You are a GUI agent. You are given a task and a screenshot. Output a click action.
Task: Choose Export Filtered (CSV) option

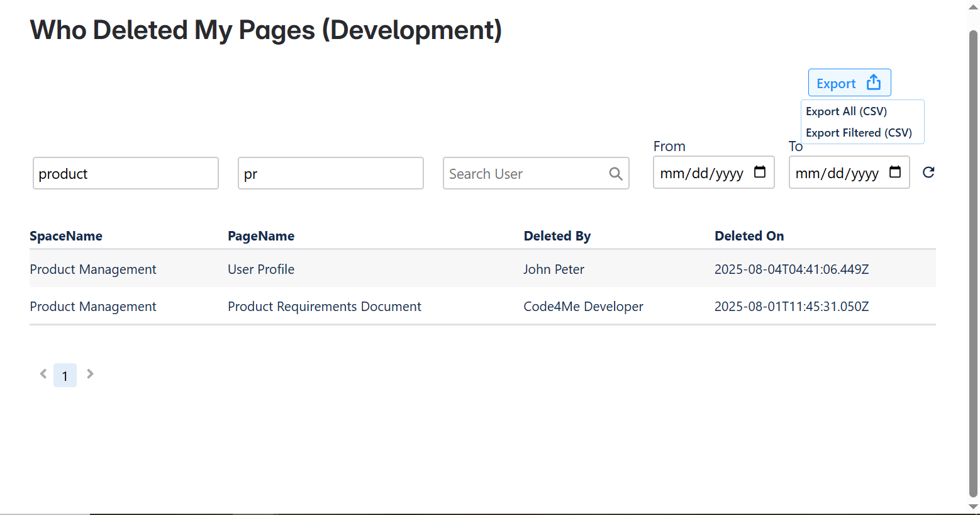coord(859,133)
